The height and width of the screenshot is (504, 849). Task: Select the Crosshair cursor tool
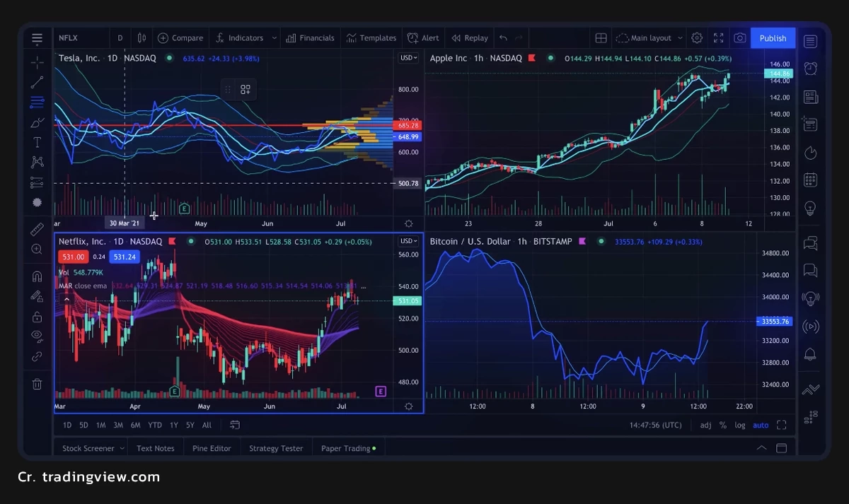click(37, 62)
